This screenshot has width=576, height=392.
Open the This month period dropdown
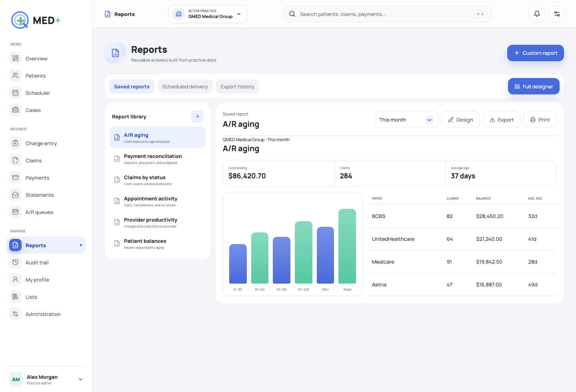(406, 120)
